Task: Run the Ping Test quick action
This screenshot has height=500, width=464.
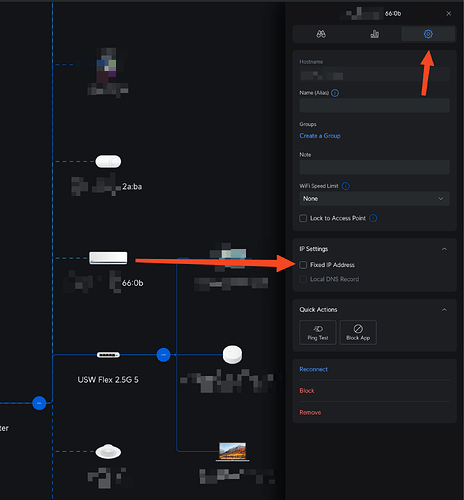Action: (318, 332)
